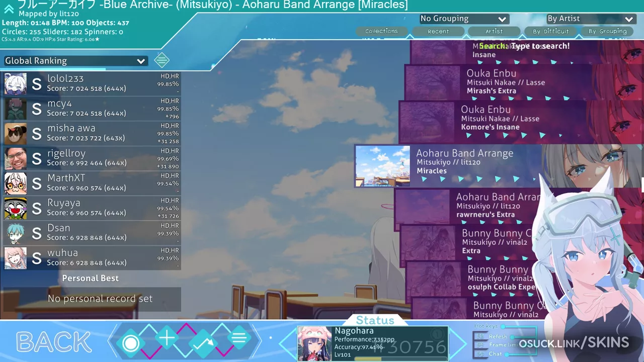Image resolution: width=644 pixels, height=362 pixels.
Task: Select the 'Mirash's Extra' difficulty card
Action: (x=524, y=82)
